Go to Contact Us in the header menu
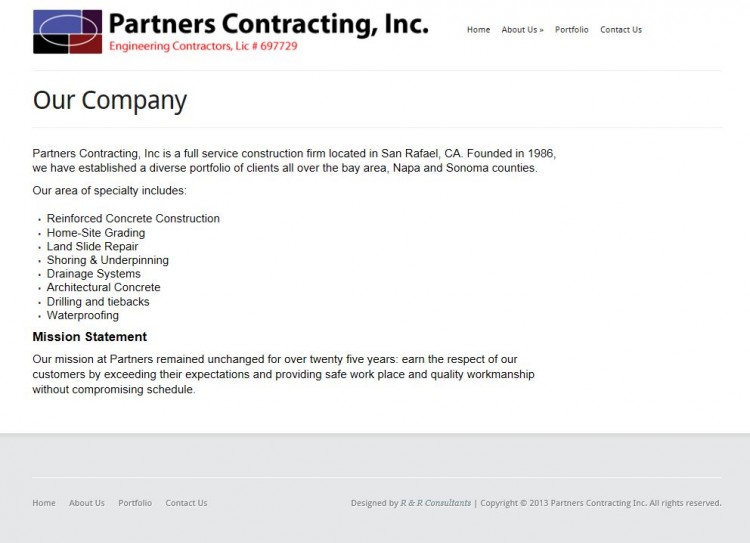 click(x=621, y=30)
